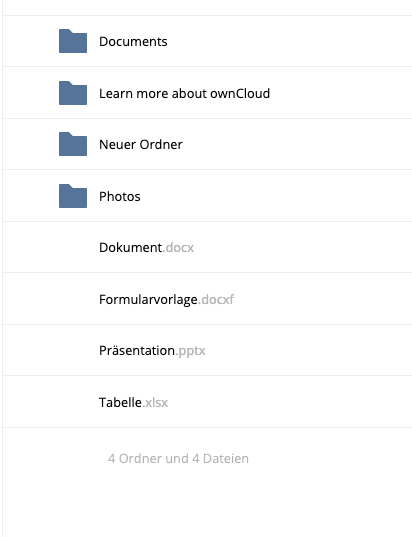
Task: Open the Documents folder by its name
Action: (133, 41)
